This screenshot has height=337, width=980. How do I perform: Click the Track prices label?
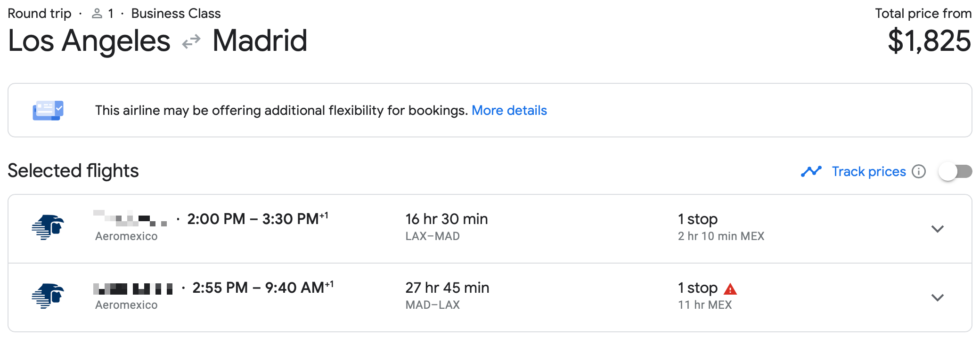click(x=869, y=171)
